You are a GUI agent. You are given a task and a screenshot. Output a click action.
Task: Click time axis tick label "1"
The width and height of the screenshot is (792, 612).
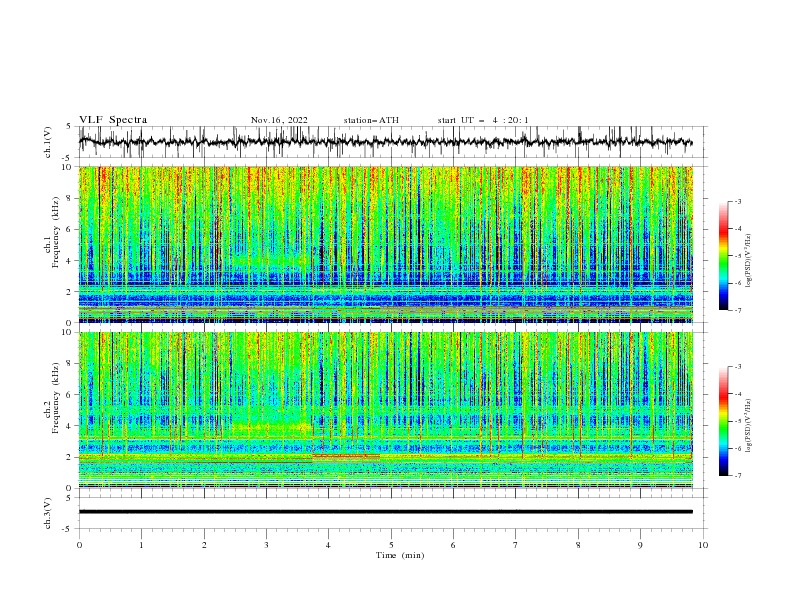click(x=141, y=545)
